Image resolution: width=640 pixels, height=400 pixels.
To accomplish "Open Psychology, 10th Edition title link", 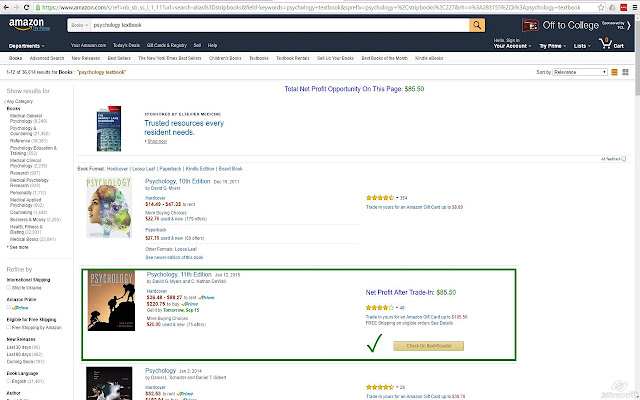I will [178, 181].
